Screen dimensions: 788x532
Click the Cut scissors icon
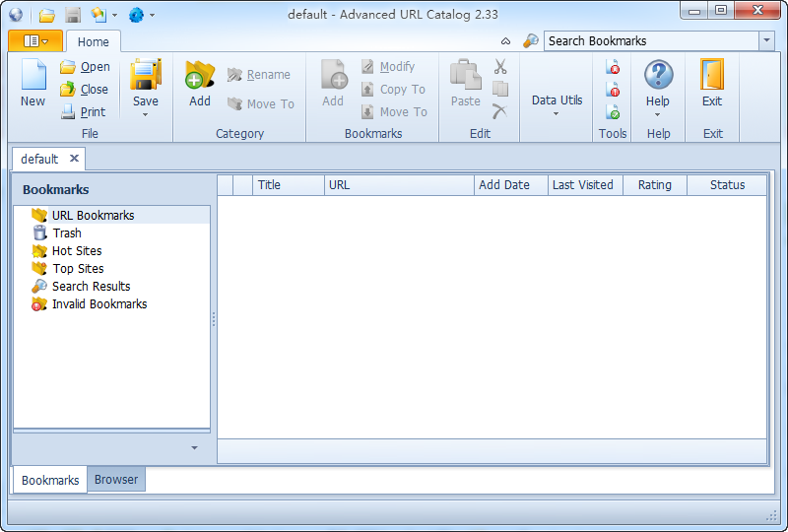coord(500,66)
